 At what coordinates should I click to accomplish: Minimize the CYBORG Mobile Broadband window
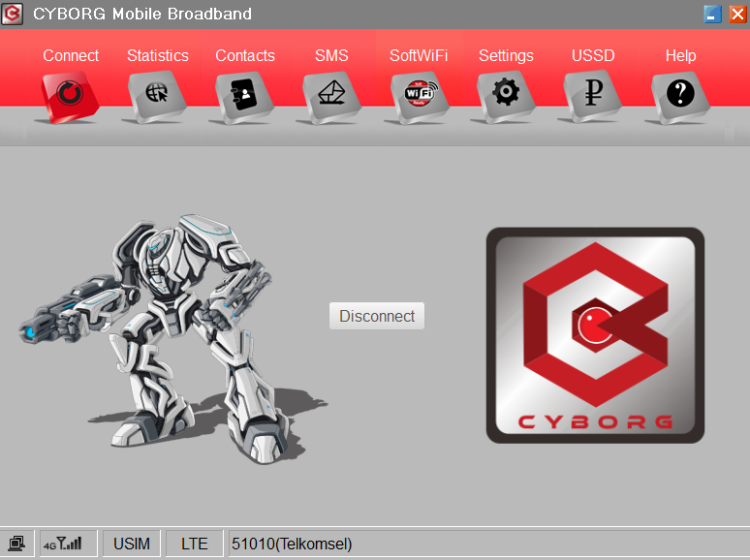tap(712, 14)
